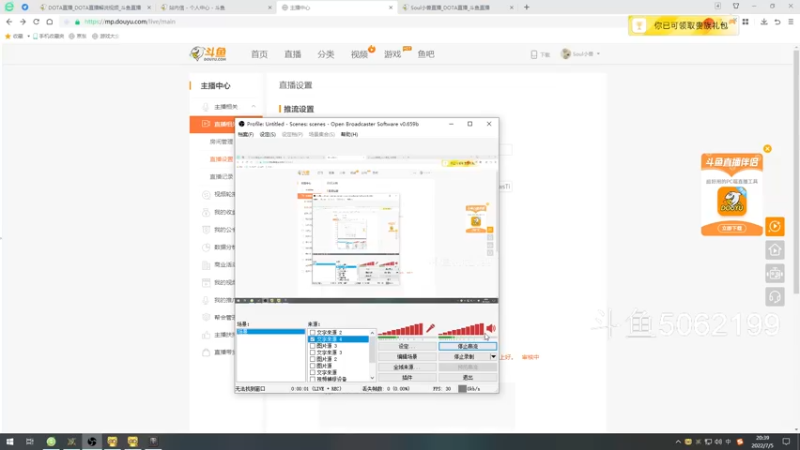The image size is (800, 450).
Task: Click the 插件 plugins button
Action: (407, 378)
